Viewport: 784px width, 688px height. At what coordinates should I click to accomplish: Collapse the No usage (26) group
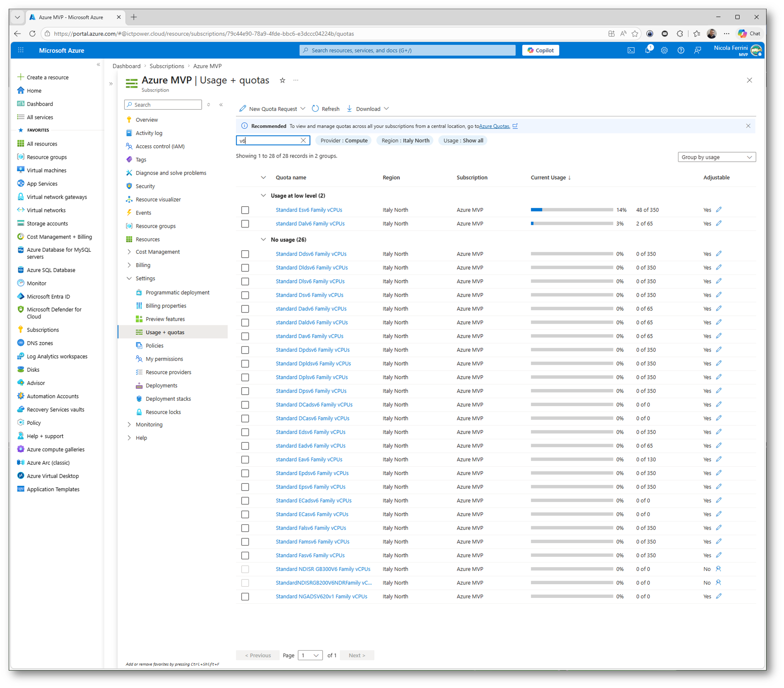coord(263,240)
